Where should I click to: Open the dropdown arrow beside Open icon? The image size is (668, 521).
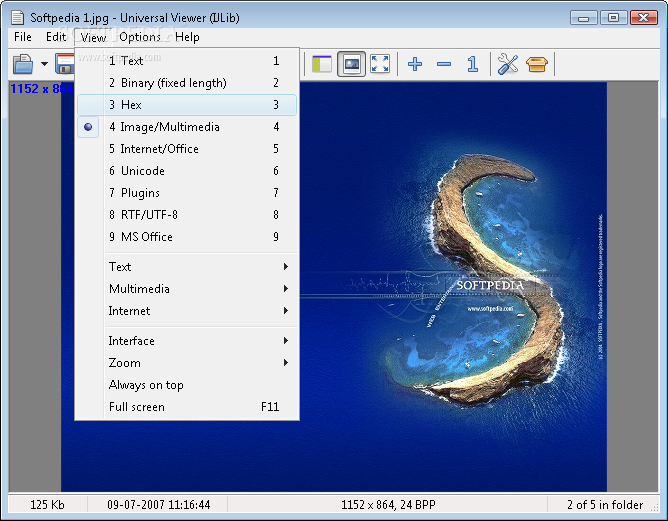point(44,64)
